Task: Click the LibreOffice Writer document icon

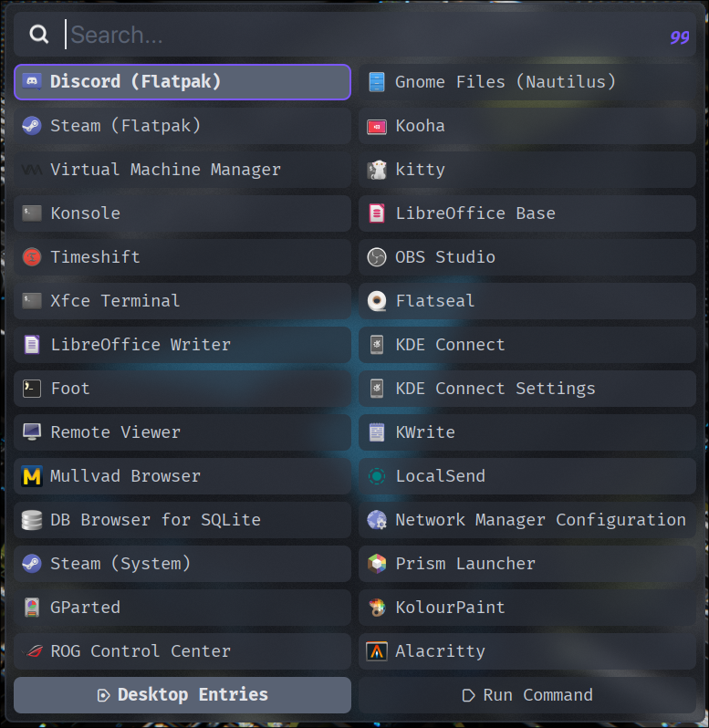Action: (32, 345)
